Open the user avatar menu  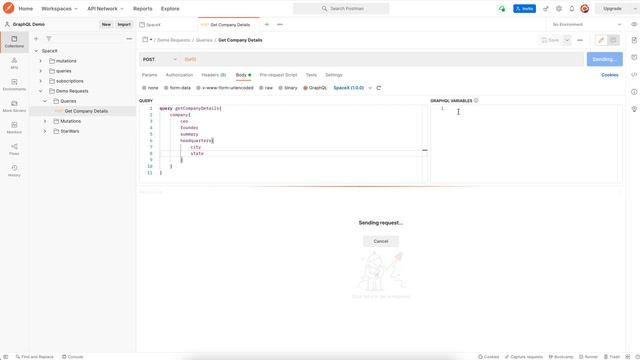pyautogui.click(x=584, y=9)
